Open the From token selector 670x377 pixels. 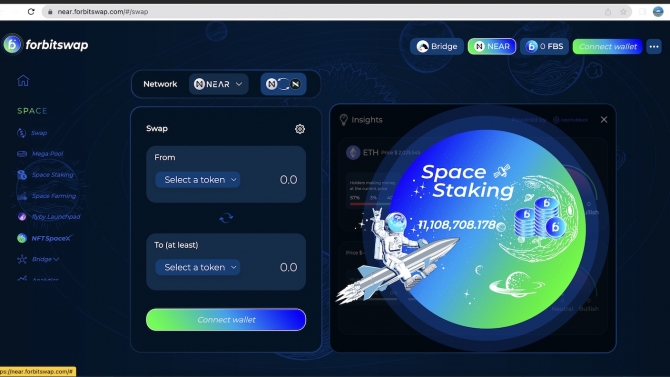pyautogui.click(x=197, y=180)
